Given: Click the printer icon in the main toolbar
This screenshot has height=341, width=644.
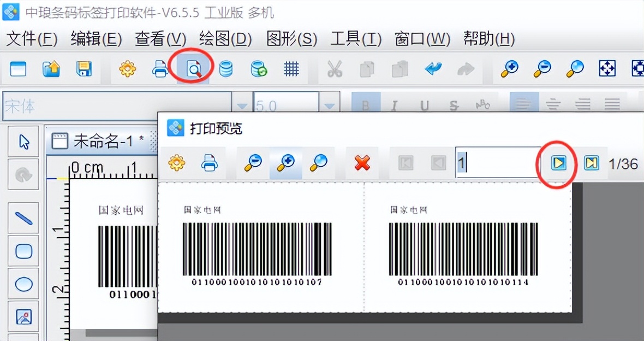Looking at the screenshot, I should point(160,69).
